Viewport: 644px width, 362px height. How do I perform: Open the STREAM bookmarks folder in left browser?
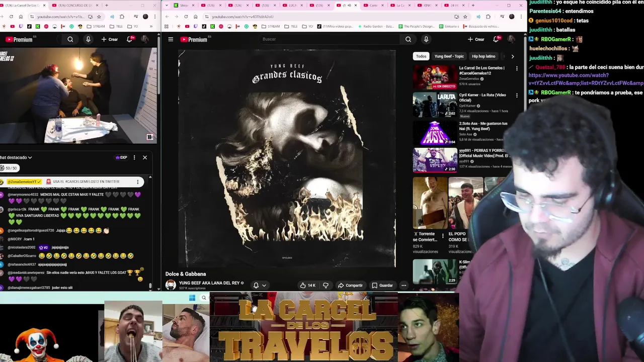click(95, 26)
